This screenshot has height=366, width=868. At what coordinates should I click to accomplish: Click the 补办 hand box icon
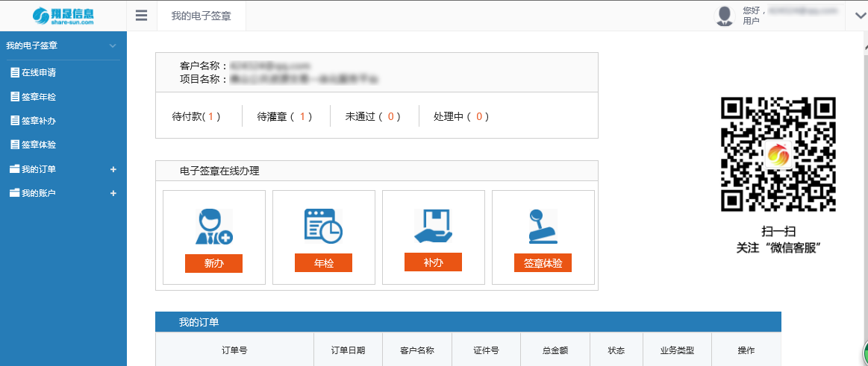click(433, 227)
